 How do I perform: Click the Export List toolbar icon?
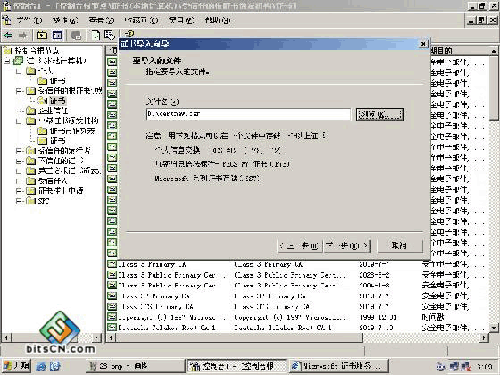[109, 35]
